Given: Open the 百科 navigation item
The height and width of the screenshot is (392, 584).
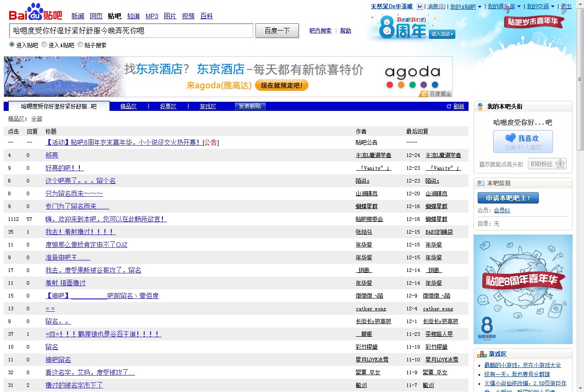Looking at the screenshot, I should 207,16.
